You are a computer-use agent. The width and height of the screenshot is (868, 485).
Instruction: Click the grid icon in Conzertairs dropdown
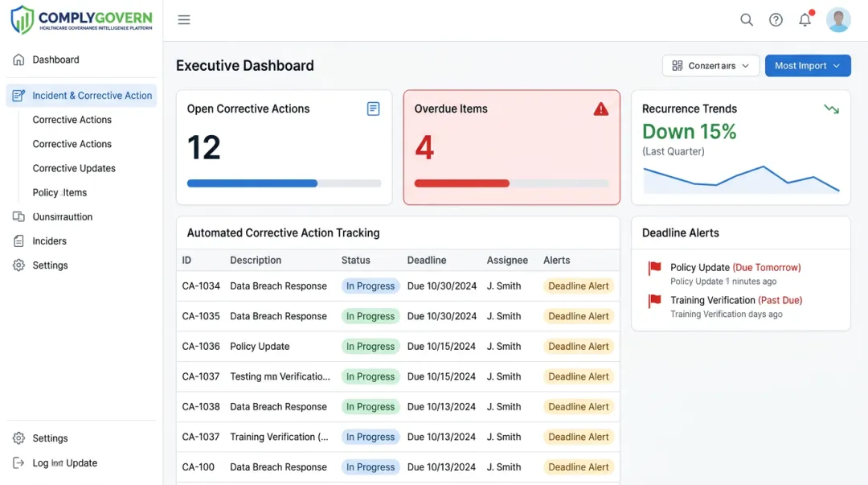(x=677, y=65)
